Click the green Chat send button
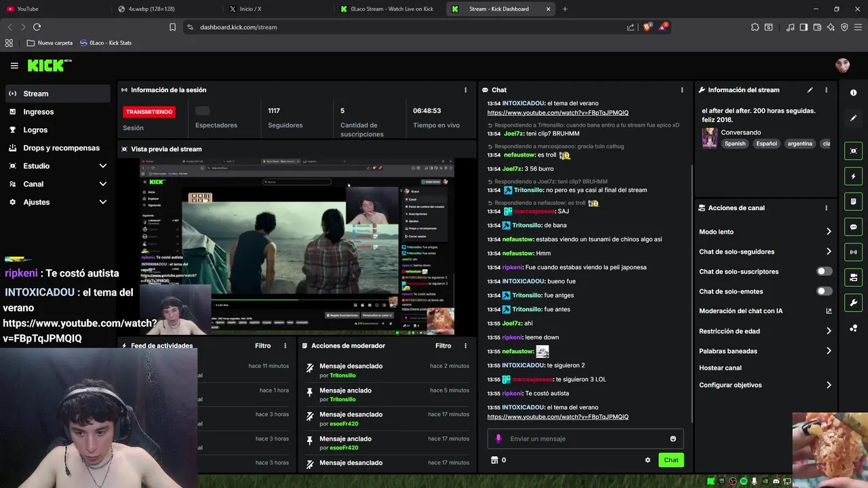Screen dimensions: 868x488 pyautogui.click(x=671, y=460)
